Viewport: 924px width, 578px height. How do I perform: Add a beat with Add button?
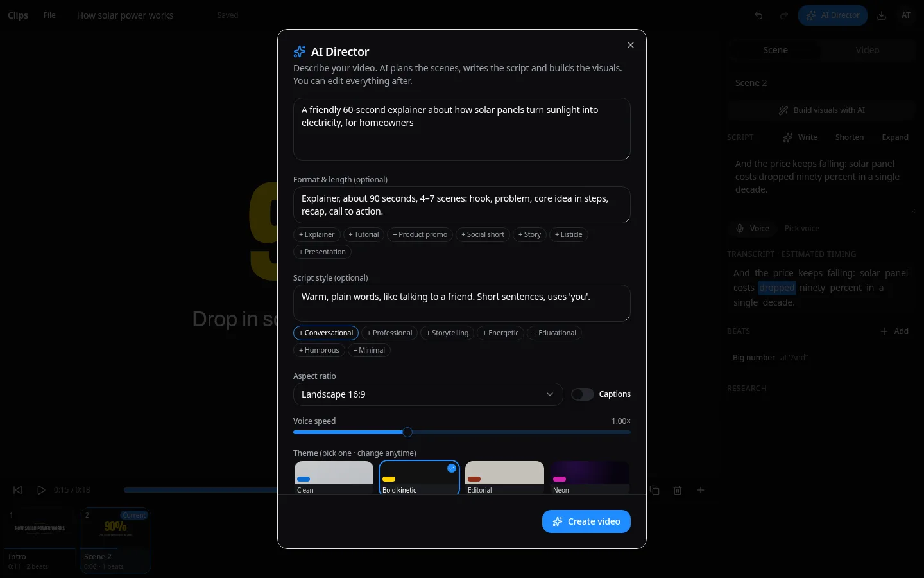coord(894,331)
